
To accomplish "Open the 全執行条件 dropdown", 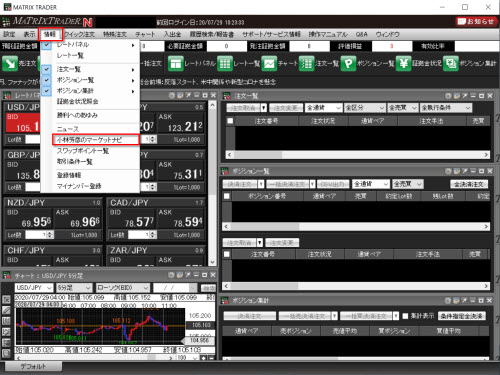I will pos(446,108).
